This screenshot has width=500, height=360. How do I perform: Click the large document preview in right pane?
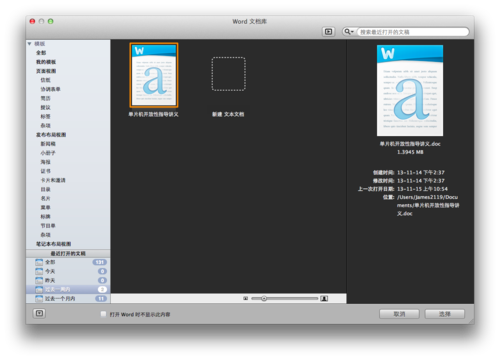coord(410,90)
